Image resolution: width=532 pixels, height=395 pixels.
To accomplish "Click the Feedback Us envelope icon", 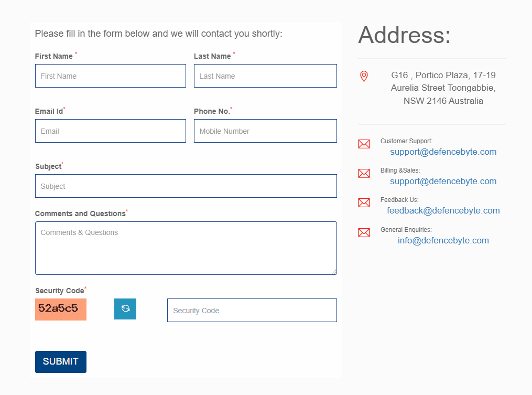I will click(x=364, y=202).
